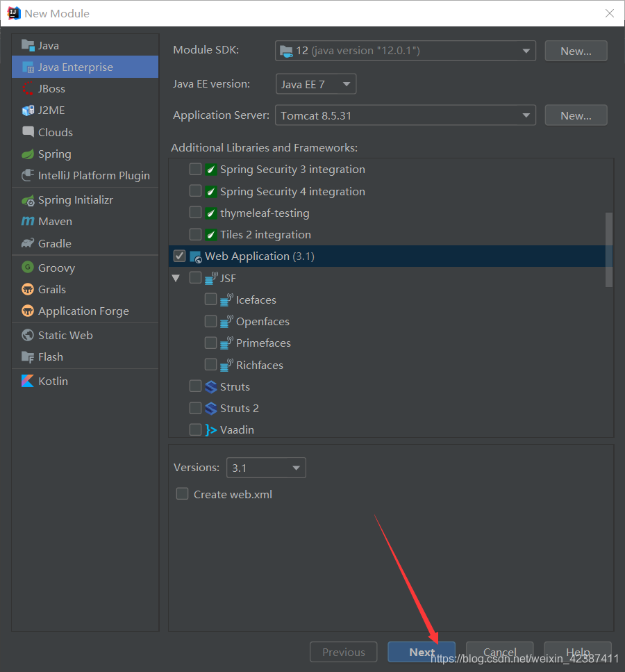Click the JBoss red icon
This screenshot has width=625, height=672.
click(x=28, y=89)
